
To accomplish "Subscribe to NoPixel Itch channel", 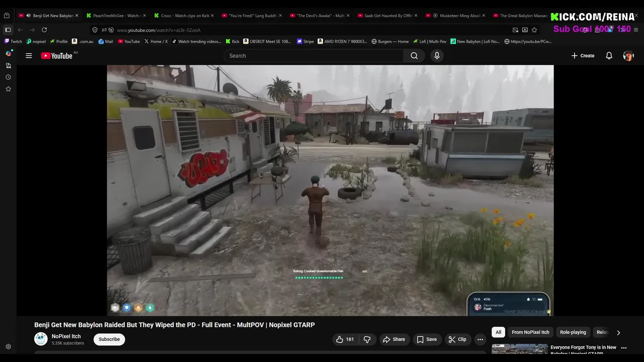I will [109, 339].
